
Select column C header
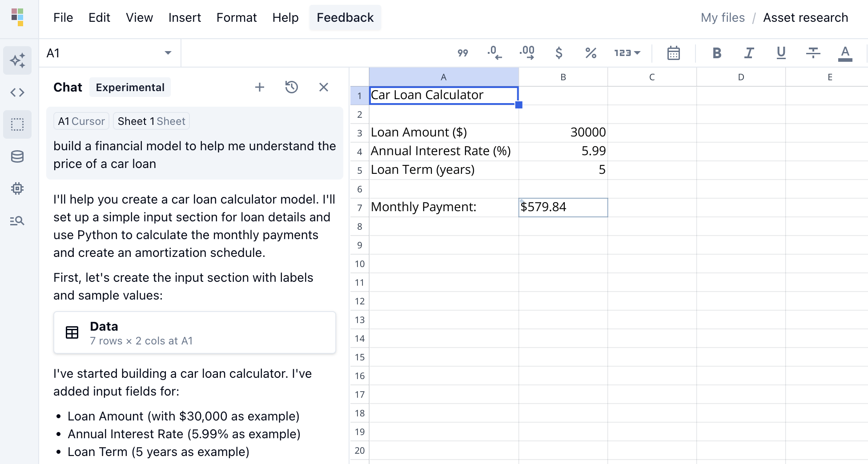pyautogui.click(x=652, y=77)
